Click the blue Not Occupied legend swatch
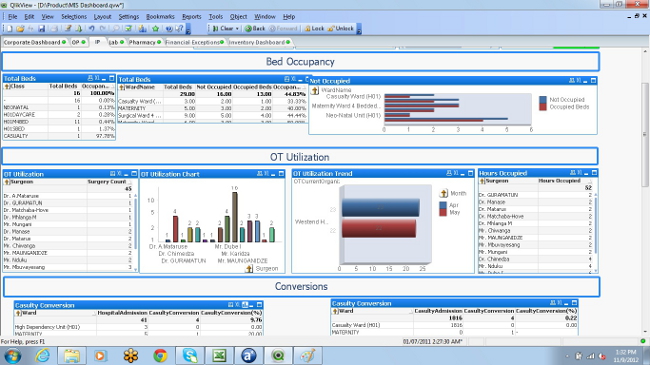This screenshot has width=650, height=365. [543, 100]
